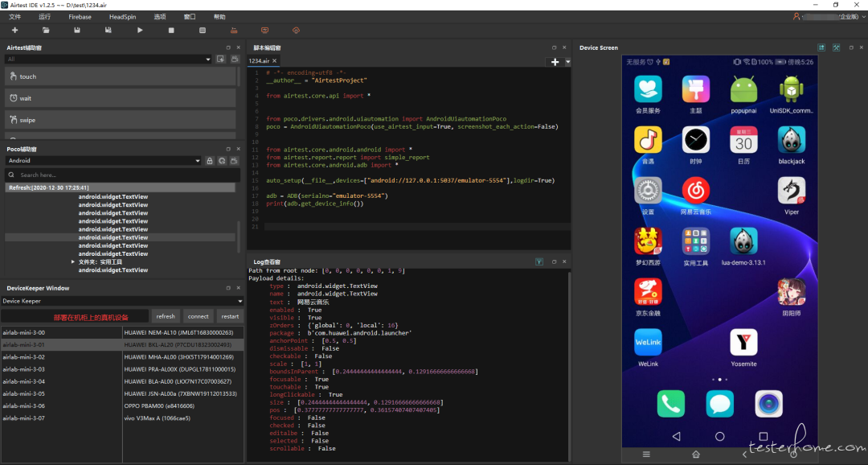Close the 1234.air tab
Viewport: 868px width, 465px height.
click(x=274, y=61)
